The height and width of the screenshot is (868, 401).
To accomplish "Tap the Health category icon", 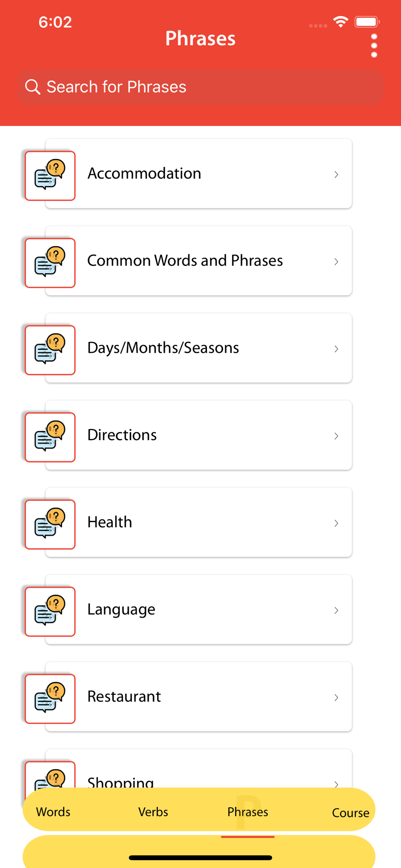I will click(x=50, y=525).
